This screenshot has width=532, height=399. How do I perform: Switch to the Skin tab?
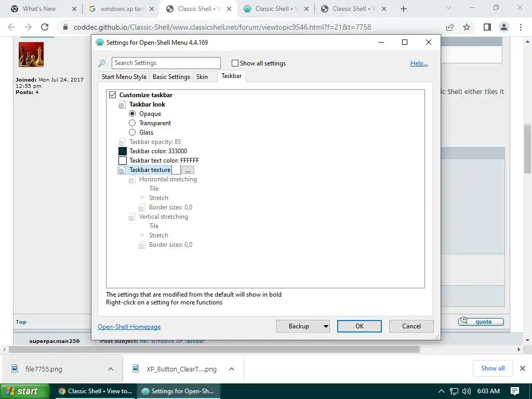(202, 77)
